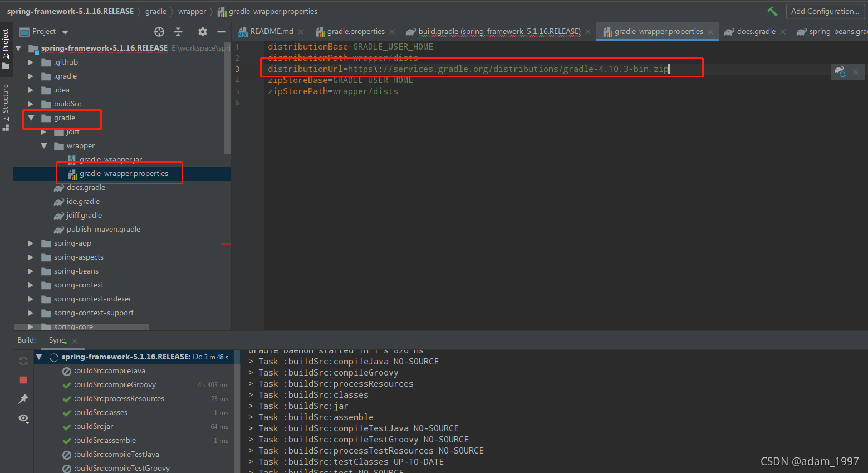Select the Sync tab in Build panel
This screenshot has height=473, width=868.
[57, 340]
